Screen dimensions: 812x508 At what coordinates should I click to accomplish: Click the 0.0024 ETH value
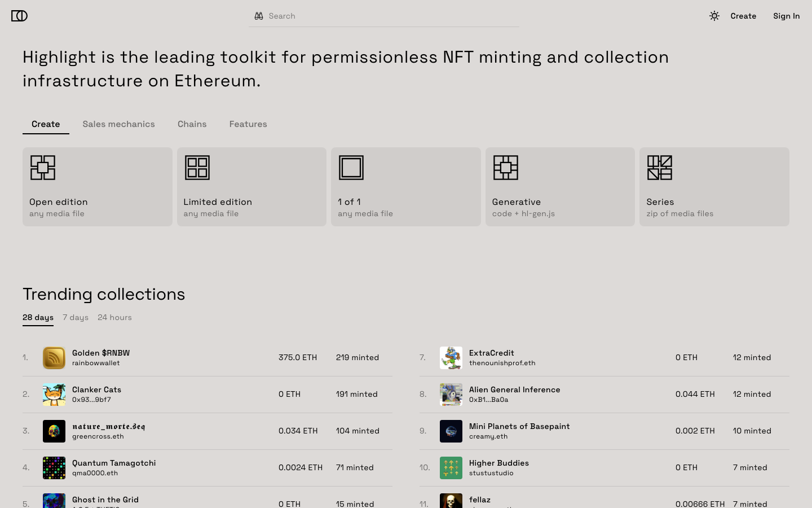pos(301,467)
